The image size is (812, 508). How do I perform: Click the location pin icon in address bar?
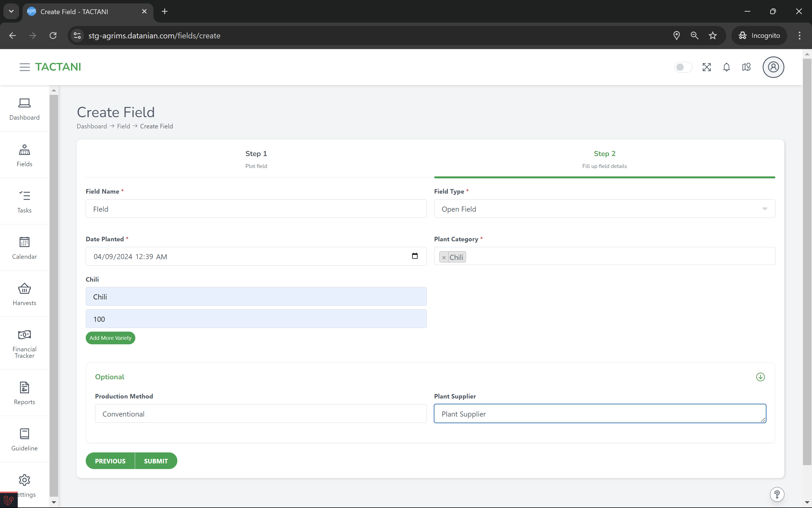[x=676, y=36]
